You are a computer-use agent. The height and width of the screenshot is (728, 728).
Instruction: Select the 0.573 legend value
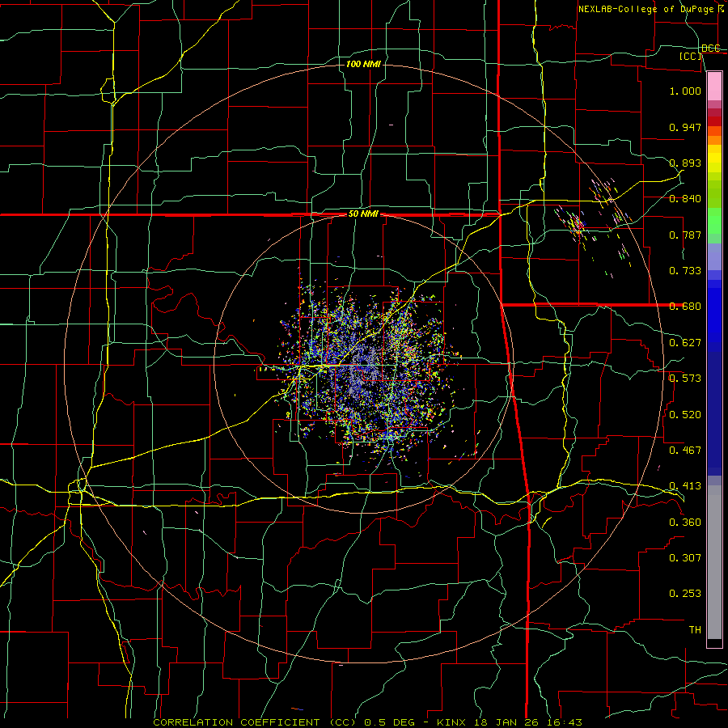685,378
